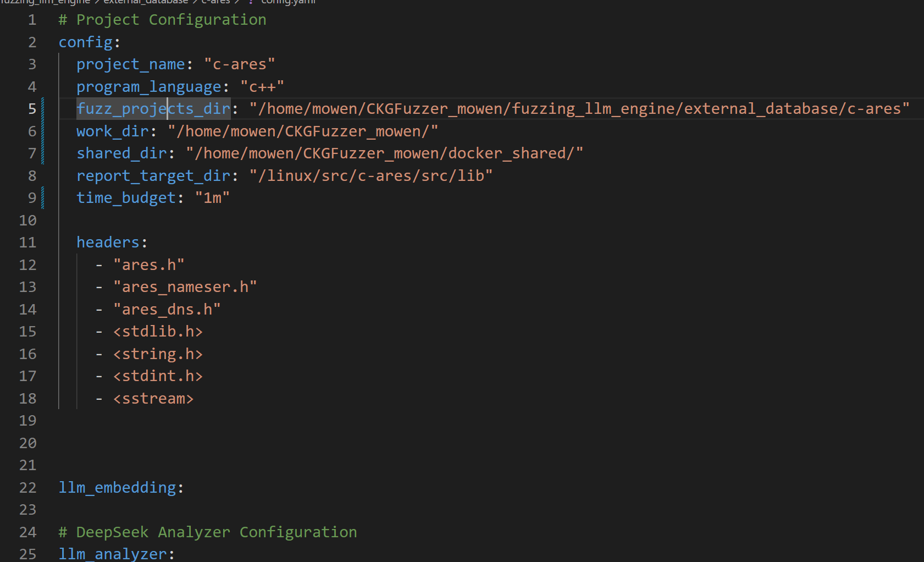Click the "1m" time budget value
924x562 pixels.
[212, 198]
